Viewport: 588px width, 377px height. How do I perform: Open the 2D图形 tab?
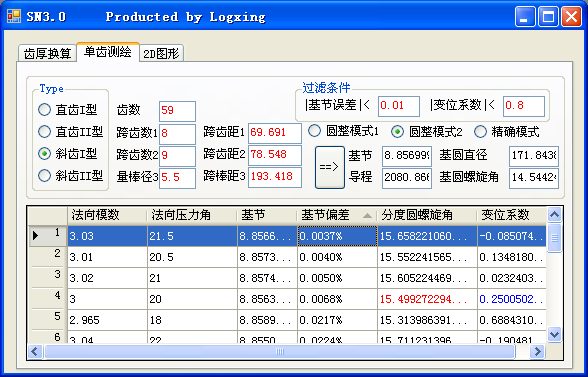coord(161,53)
